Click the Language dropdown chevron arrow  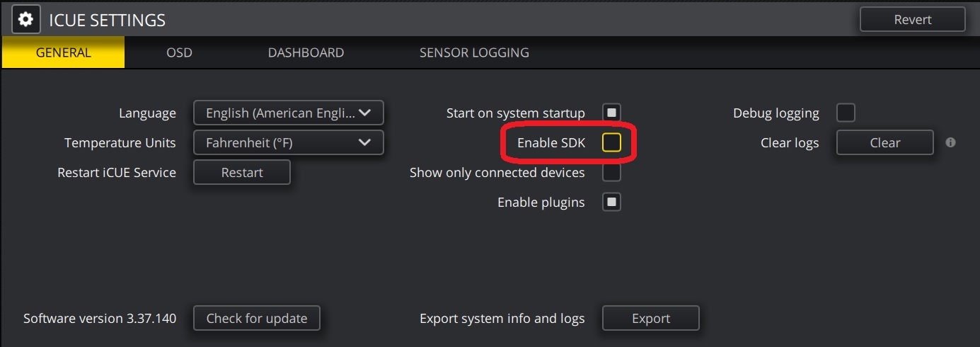pyautogui.click(x=365, y=113)
